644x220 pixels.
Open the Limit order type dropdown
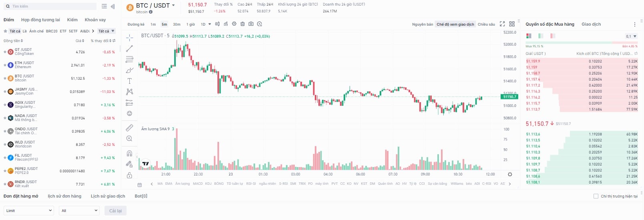click(x=28, y=210)
